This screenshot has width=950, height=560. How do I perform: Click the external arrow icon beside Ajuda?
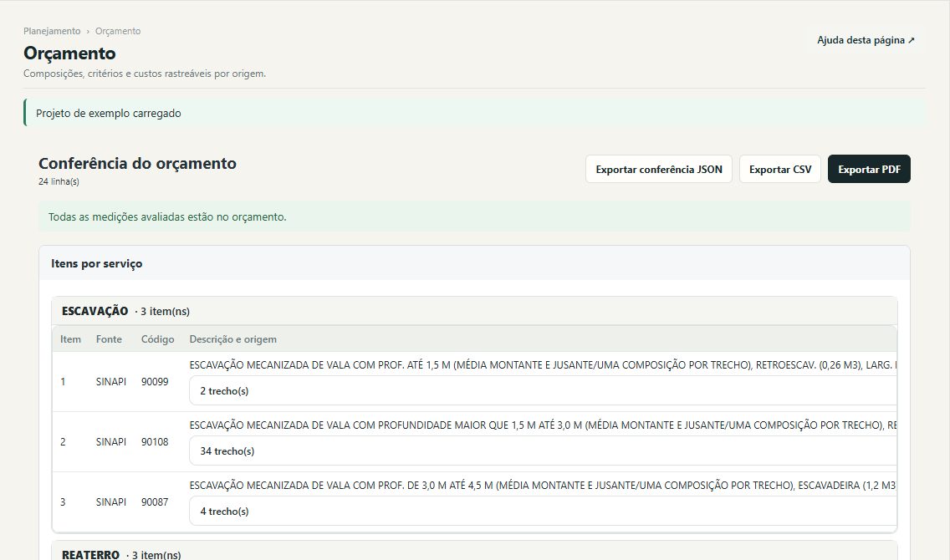coord(912,40)
